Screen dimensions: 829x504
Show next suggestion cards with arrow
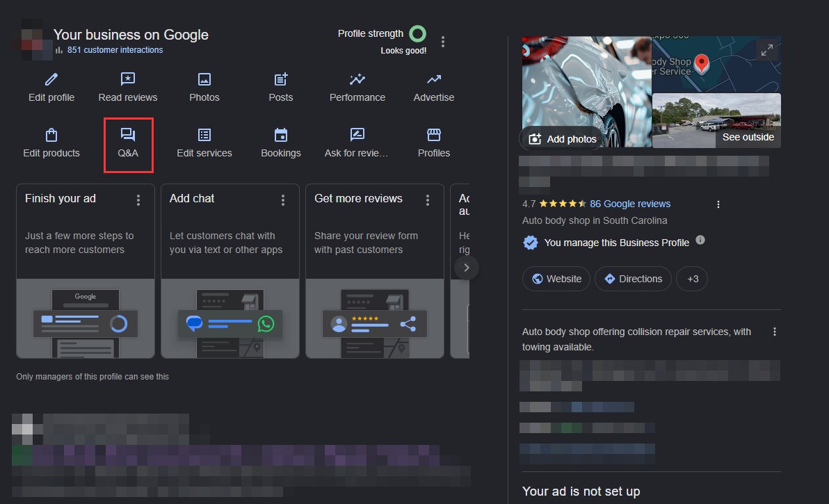pyautogui.click(x=466, y=268)
